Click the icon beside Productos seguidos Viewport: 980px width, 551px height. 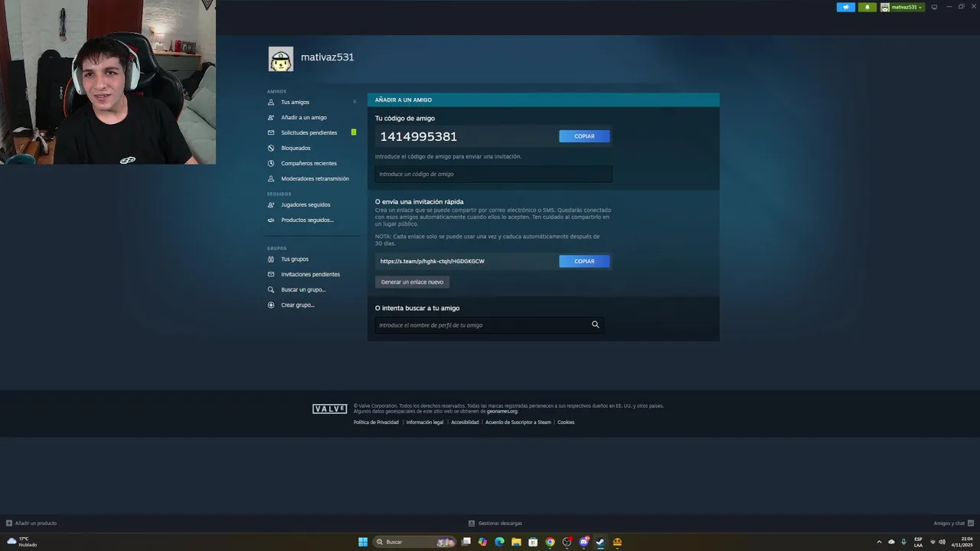pos(271,220)
